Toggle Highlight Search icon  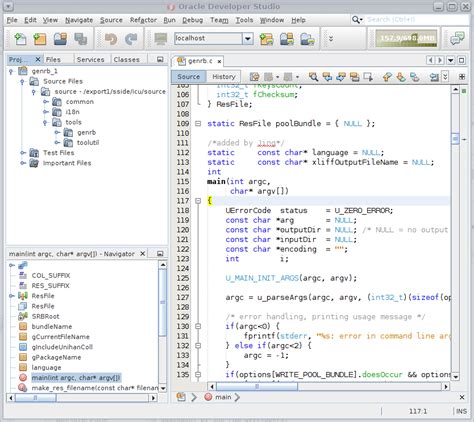point(354,77)
